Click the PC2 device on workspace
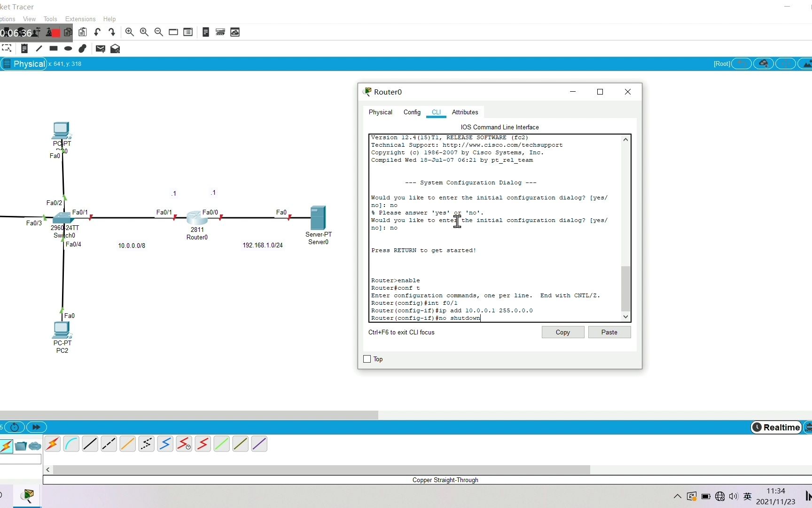 click(62, 330)
